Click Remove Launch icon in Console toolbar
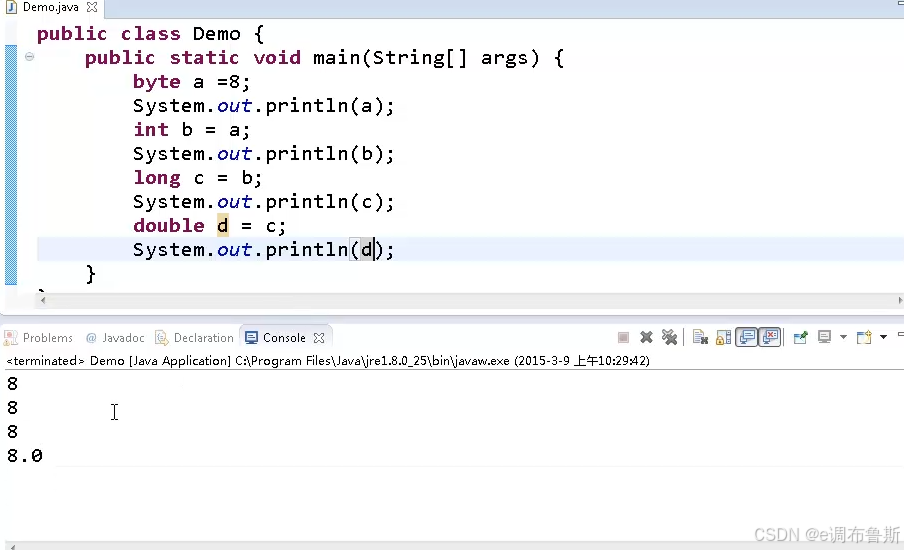Image resolution: width=904 pixels, height=550 pixels. [646, 337]
